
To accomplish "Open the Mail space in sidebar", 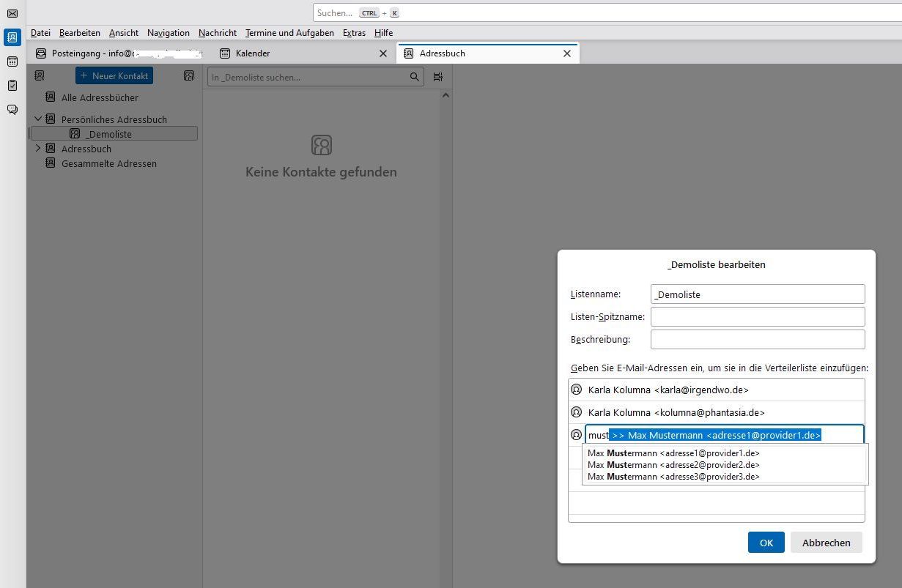I will 12,13.
